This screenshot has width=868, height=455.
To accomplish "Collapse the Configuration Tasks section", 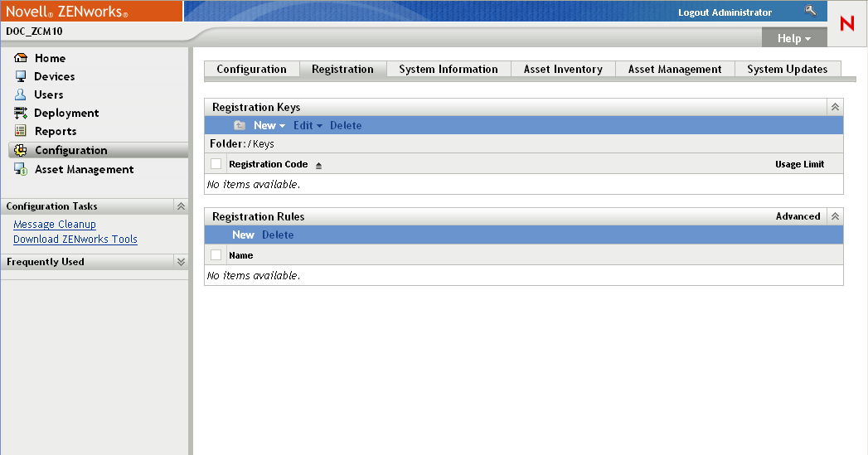I will (x=181, y=206).
